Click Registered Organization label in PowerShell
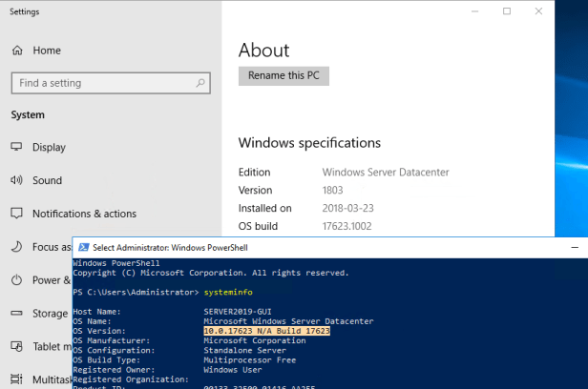The width and height of the screenshot is (588, 389). click(x=131, y=379)
